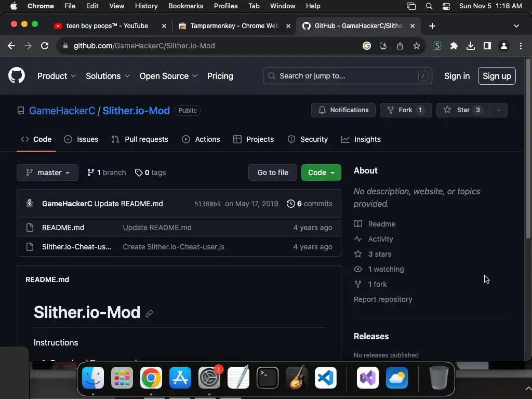Star the repository
Image resolution: width=532 pixels, height=399 pixels.
[x=463, y=110]
